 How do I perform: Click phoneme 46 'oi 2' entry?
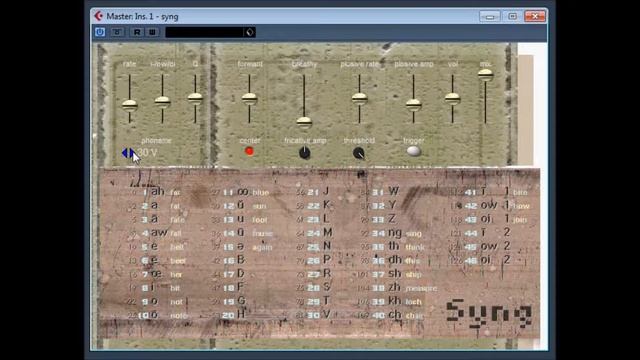click(x=488, y=260)
